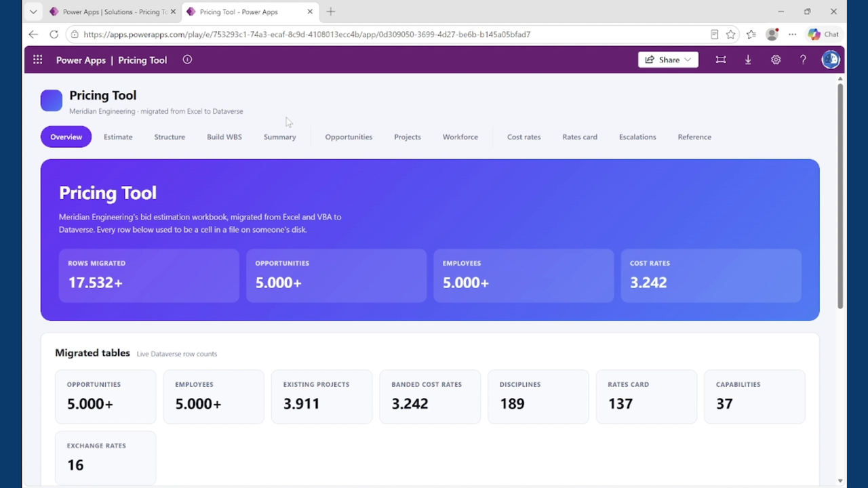This screenshot has height=488, width=868.
Task: Go back using the browser back arrow
Action: point(33,34)
